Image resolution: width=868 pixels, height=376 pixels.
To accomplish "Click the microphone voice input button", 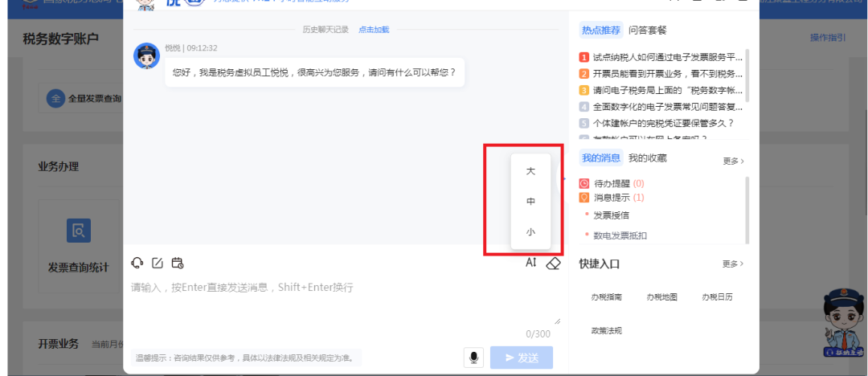I will click(x=474, y=358).
